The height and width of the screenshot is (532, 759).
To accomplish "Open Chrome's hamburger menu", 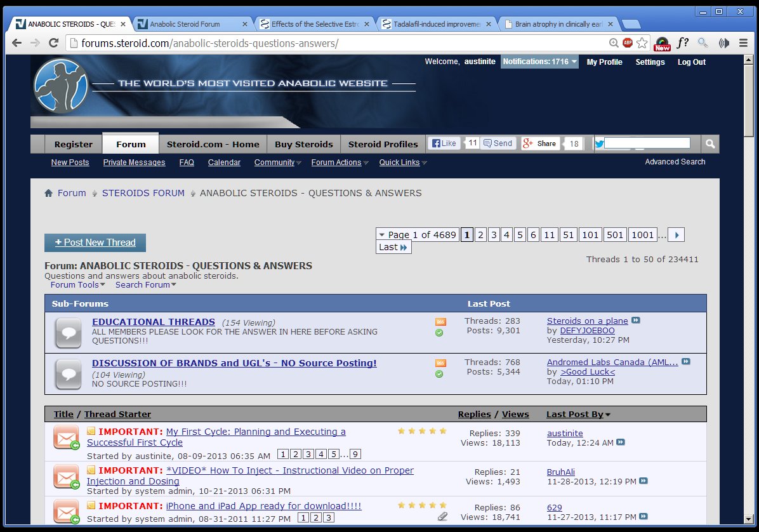I will click(743, 43).
